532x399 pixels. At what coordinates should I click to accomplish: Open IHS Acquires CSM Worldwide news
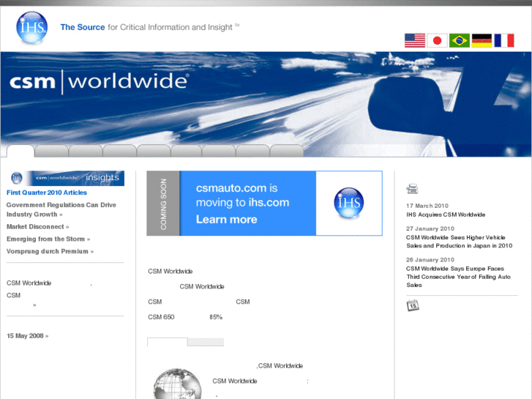coord(446,215)
